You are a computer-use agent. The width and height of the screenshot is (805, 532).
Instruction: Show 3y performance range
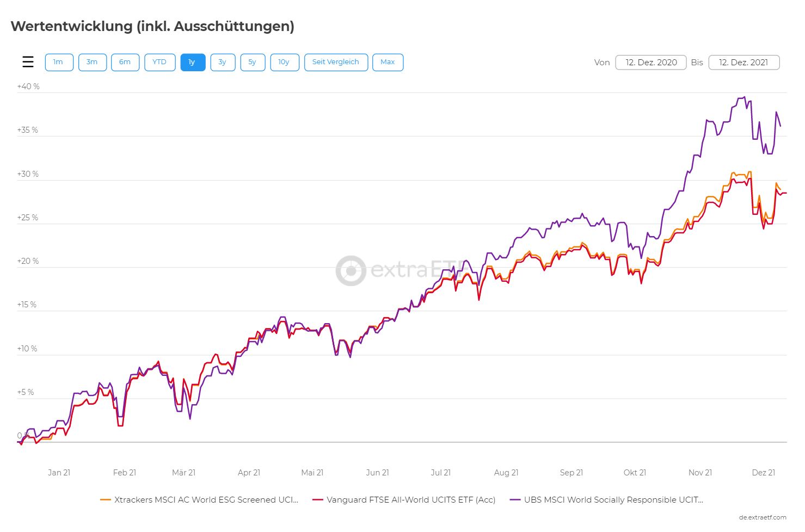[x=223, y=62]
